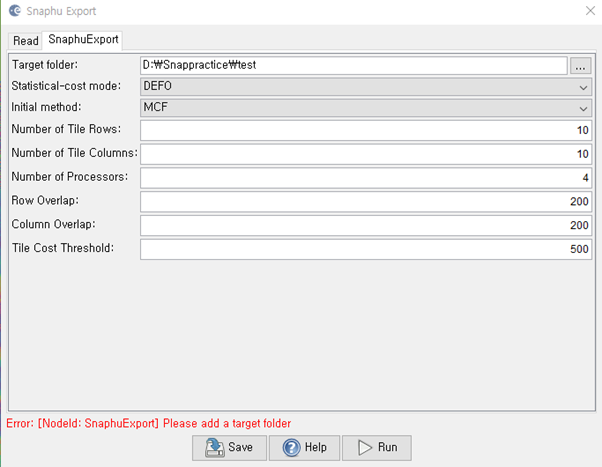Screen dimensions: 602x467
Task: Switch to the Read tab
Action: [x=25, y=41]
